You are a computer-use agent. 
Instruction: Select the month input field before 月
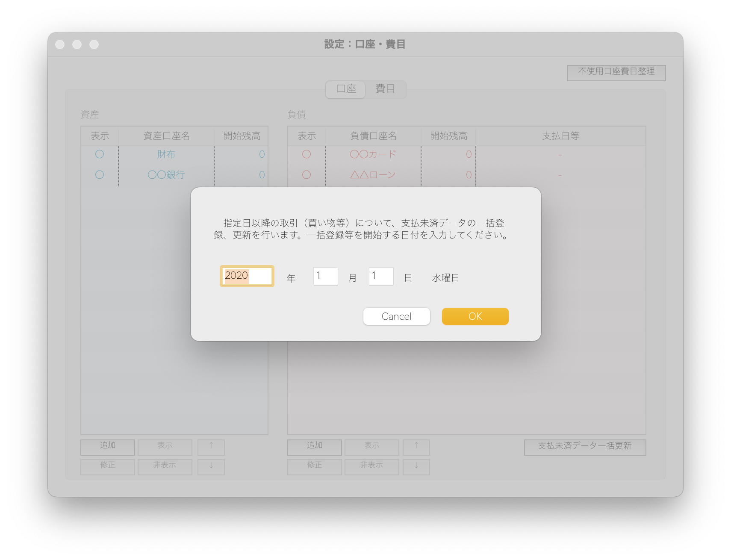click(x=326, y=276)
